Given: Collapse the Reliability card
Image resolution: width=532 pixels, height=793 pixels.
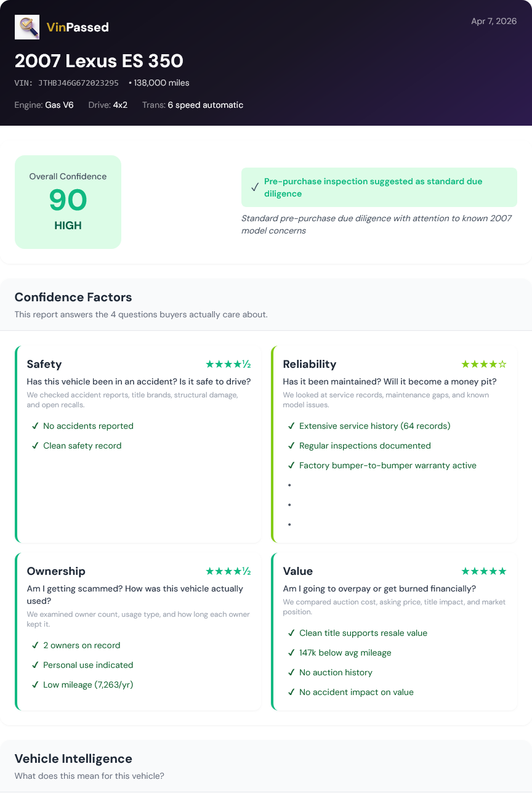Looking at the screenshot, I should (x=310, y=364).
